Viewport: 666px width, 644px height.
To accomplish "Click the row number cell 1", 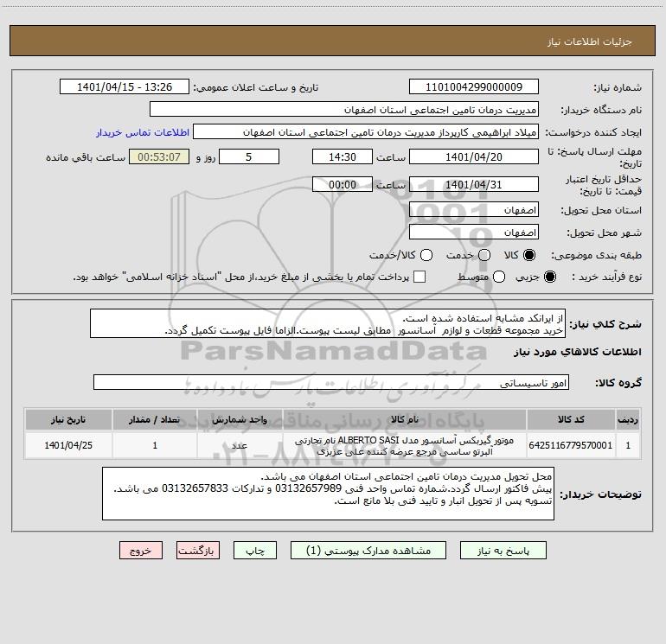I will (x=628, y=445).
